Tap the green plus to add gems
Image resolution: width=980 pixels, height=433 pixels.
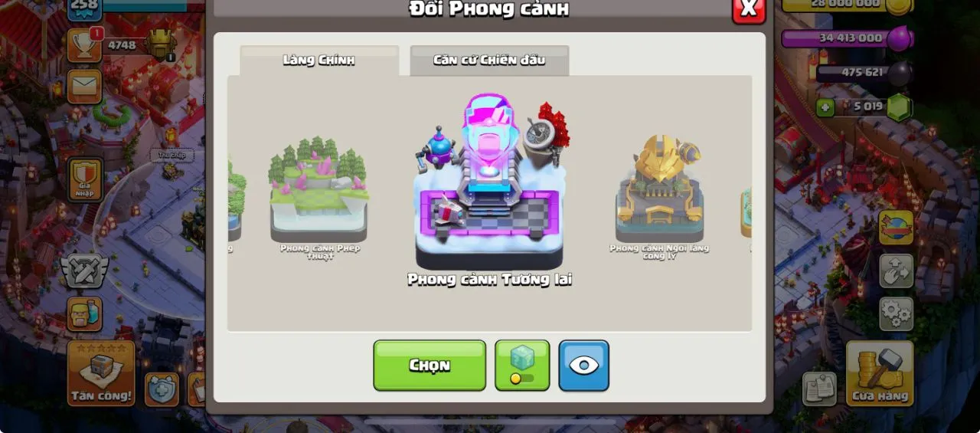point(825,107)
